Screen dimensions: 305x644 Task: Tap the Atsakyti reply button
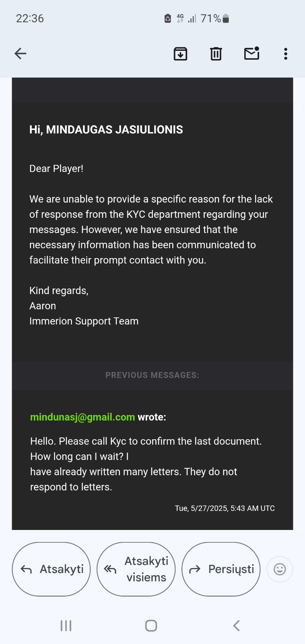[51, 569]
